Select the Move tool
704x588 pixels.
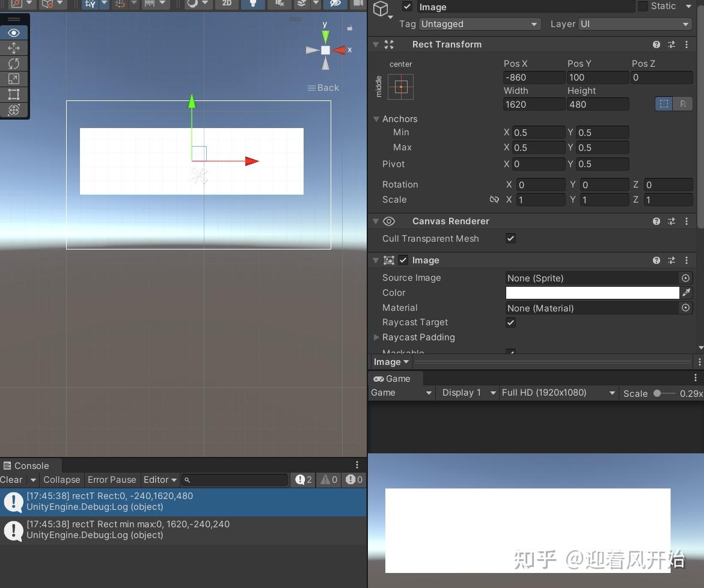coord(14,48)
